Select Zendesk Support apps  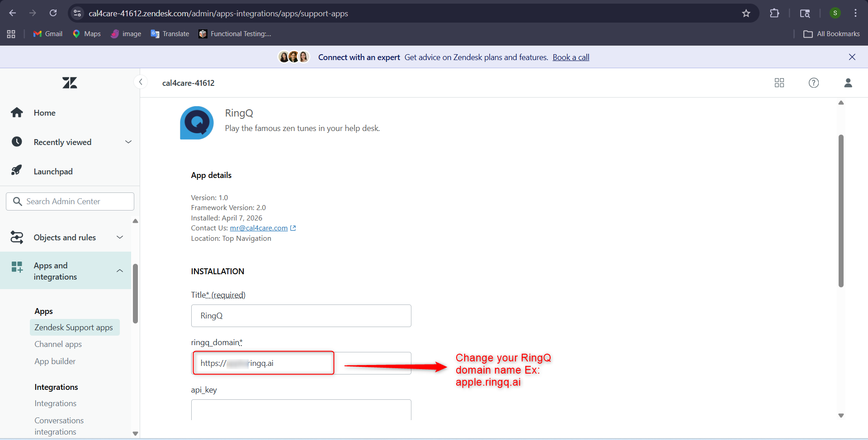click(x=75, y=328)
